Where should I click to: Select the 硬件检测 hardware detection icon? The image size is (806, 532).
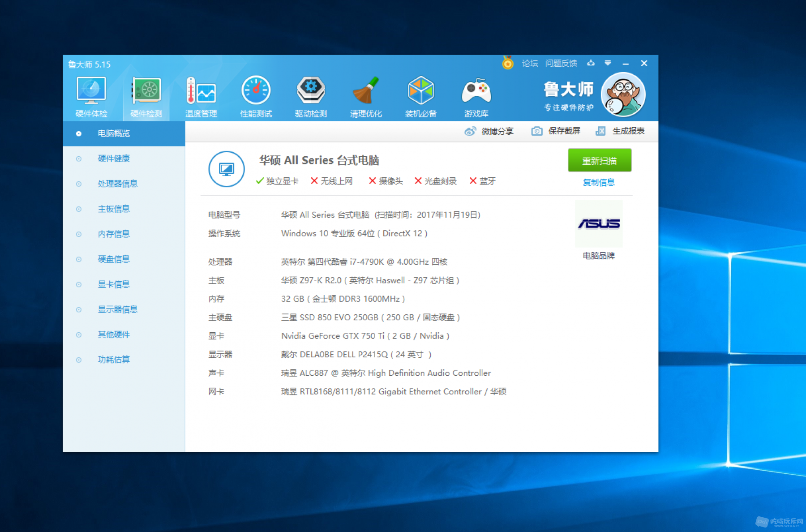[146, 97]
